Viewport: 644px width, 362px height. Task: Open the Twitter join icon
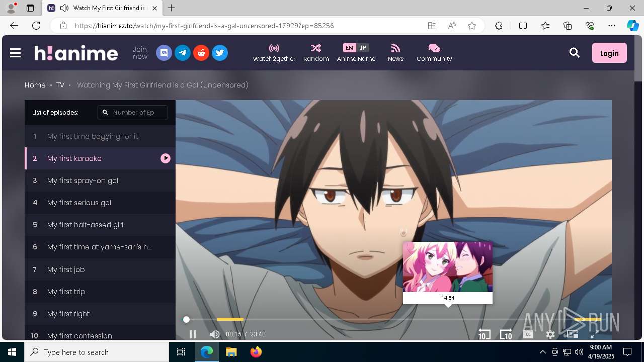(220, 53)
